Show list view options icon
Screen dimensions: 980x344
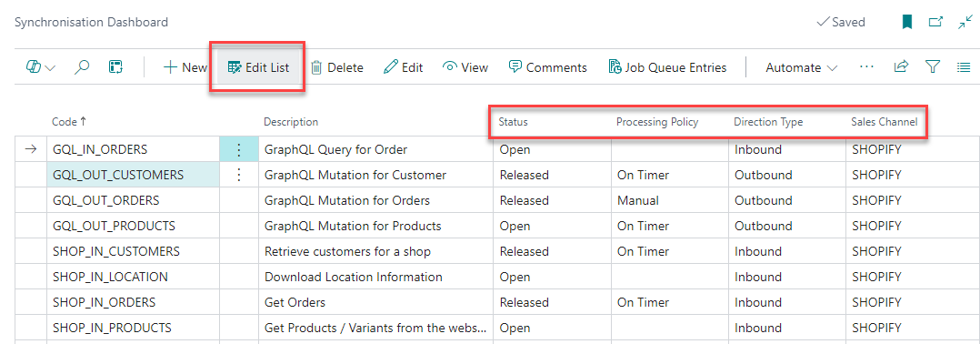[x=964, y=67]
